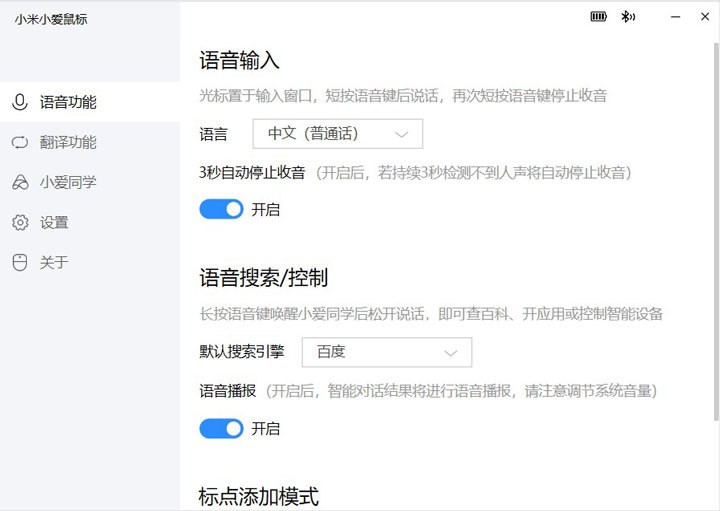Go to the 小爱同学 section
The image size is (720, 511).
(x=90, y=182)
